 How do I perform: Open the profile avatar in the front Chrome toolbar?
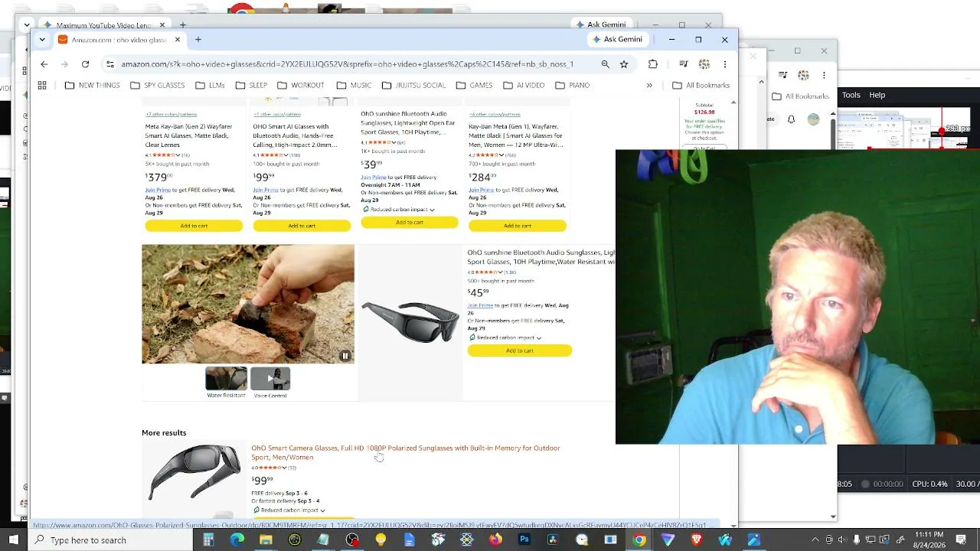coord(704,64)
